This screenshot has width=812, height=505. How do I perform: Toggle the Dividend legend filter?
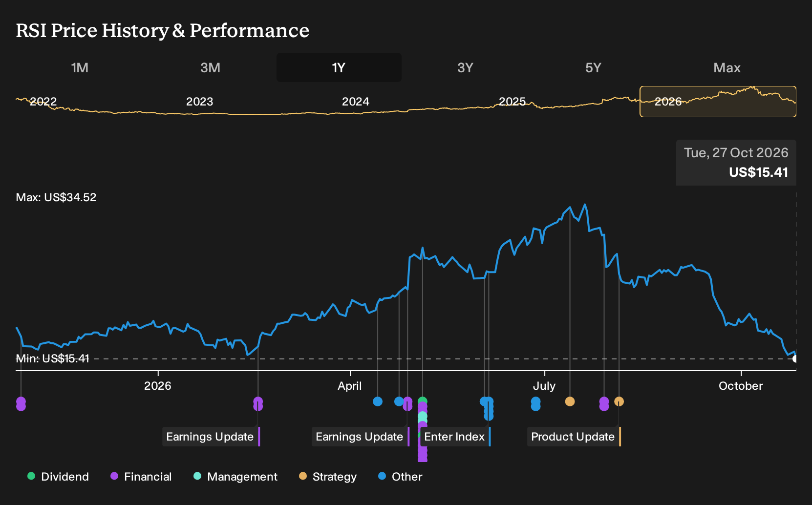tap(58, 477)
